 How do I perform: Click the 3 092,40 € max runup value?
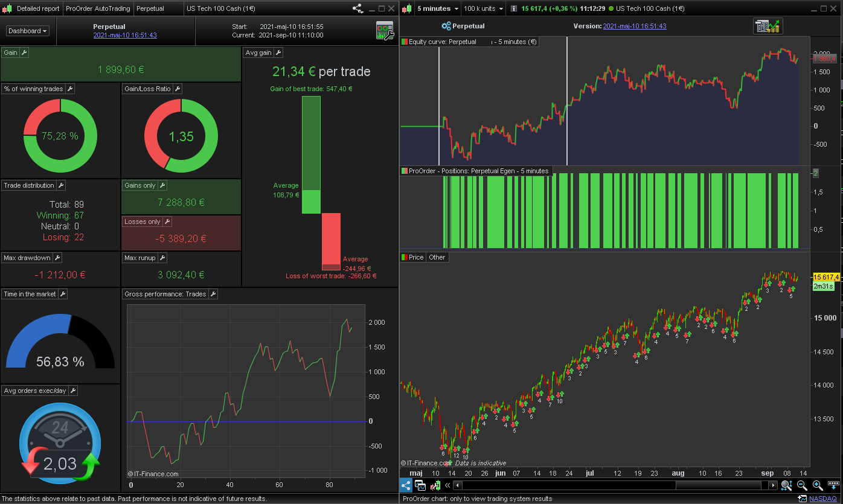pyautogui.click(x=181, y=275)
